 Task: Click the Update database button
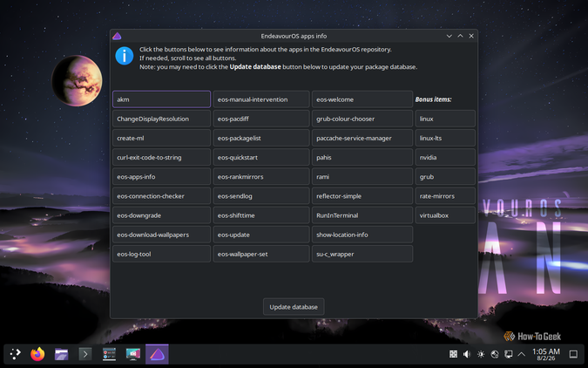[x=294, y=307]
